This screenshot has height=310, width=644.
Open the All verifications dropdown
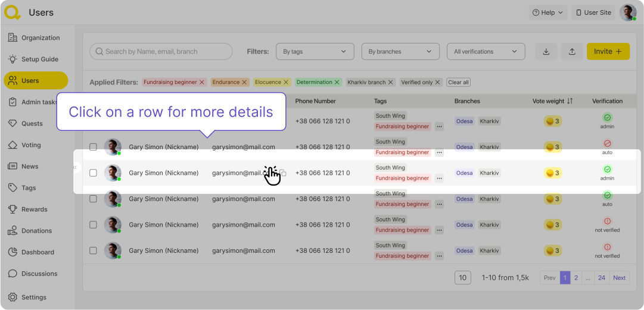click(486, 52)
